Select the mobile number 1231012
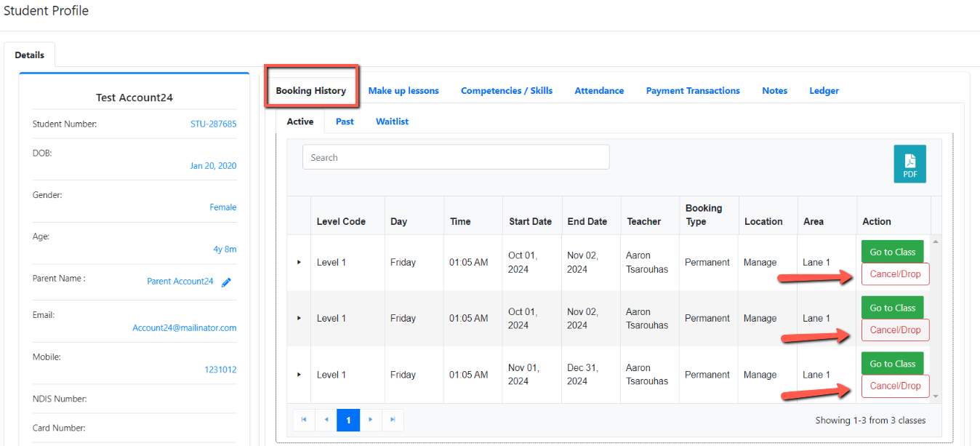Screen dimensions: 980x446 point(220,370)
